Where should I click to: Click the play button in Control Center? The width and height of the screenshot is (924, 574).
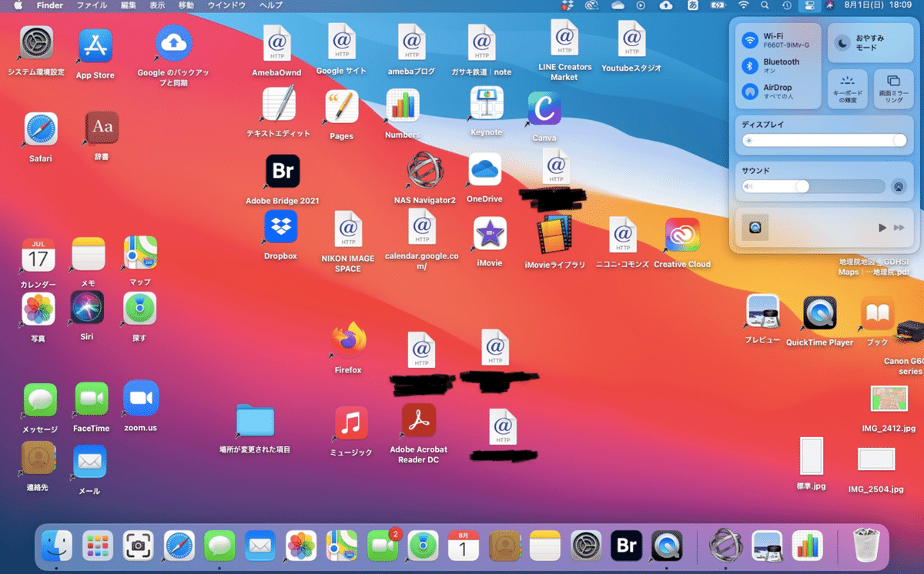pyautogui.click(x=882, y=228)
